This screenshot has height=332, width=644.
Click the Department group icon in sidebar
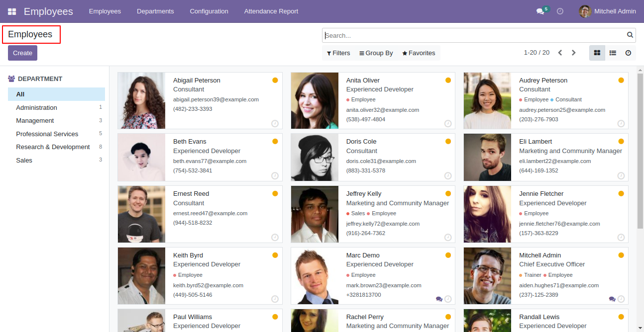(x=11, y=79)
